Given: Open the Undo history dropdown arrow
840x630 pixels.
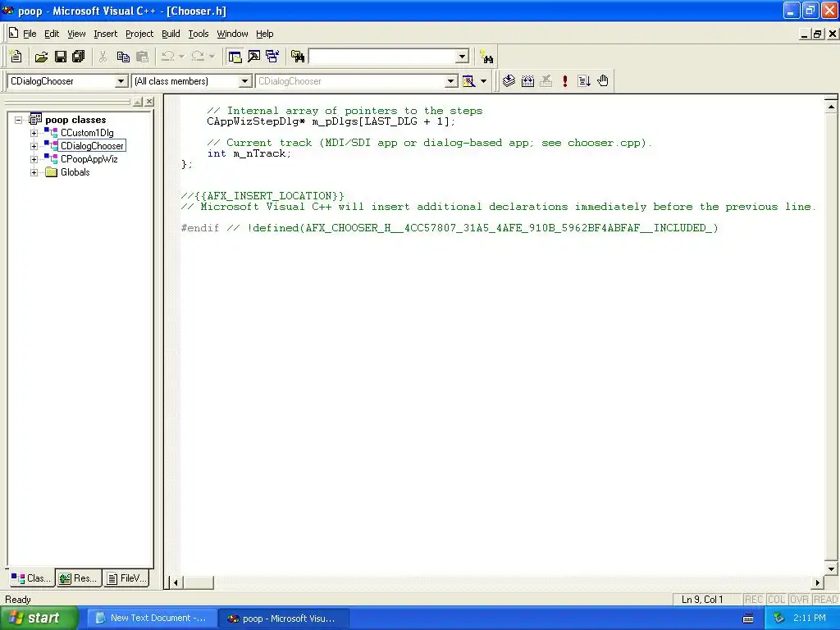Looking at the screenshot, I should 181,57.
